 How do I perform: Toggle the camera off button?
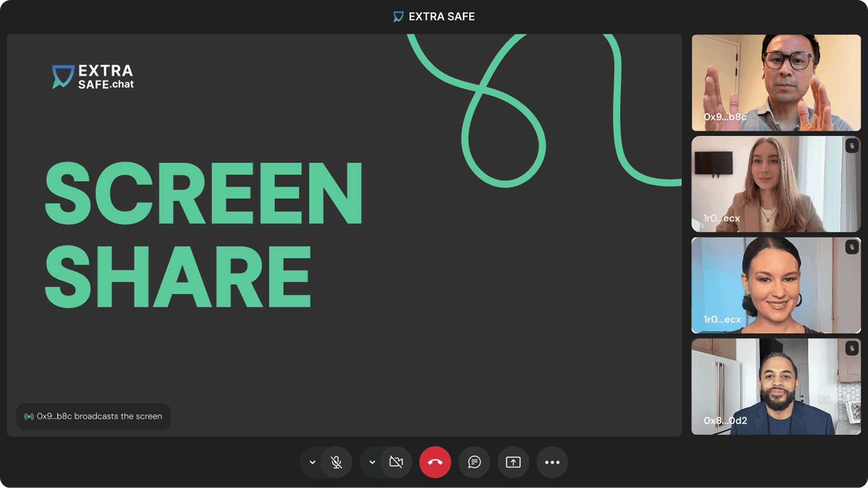396,462
